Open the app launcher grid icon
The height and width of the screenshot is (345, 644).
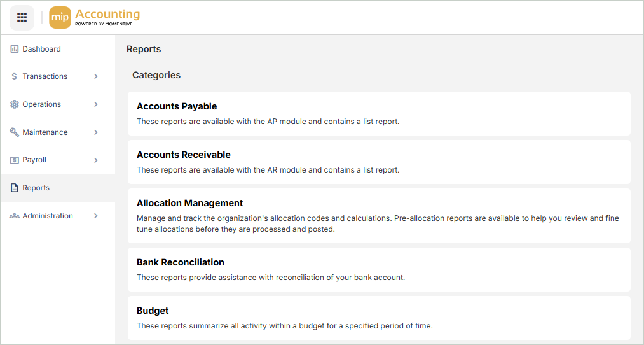(22, 17)
